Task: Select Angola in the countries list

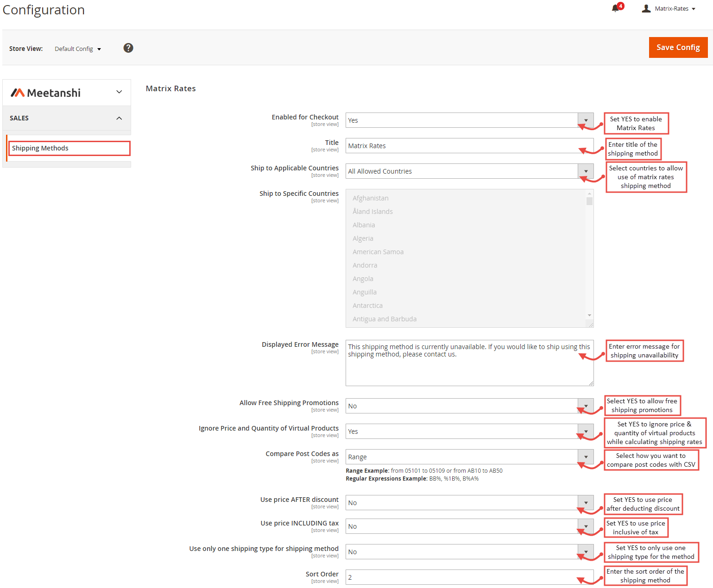Action: 363,279
